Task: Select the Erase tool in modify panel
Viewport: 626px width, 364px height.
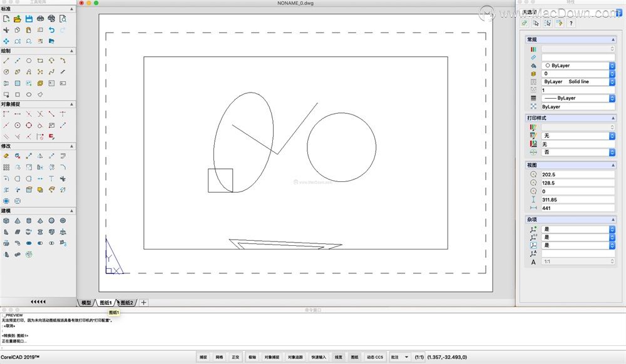Action: (6, 156)
